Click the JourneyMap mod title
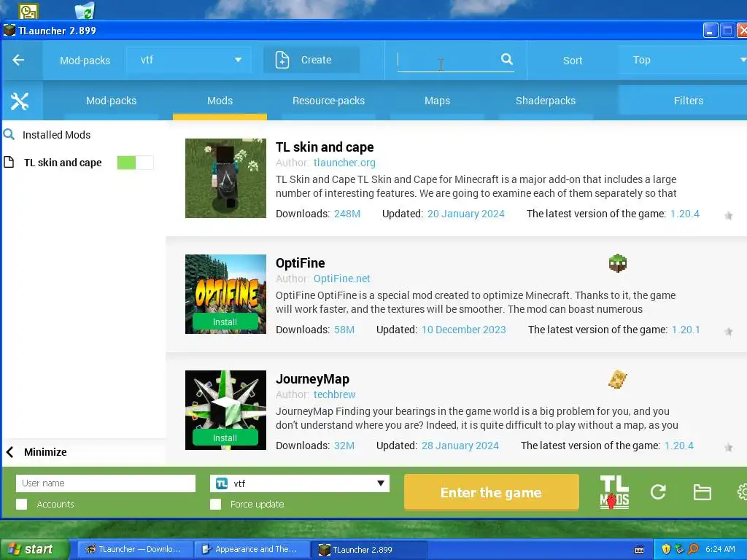The height and width of the screenshot is (560, 747). click(x=312, y=379)
